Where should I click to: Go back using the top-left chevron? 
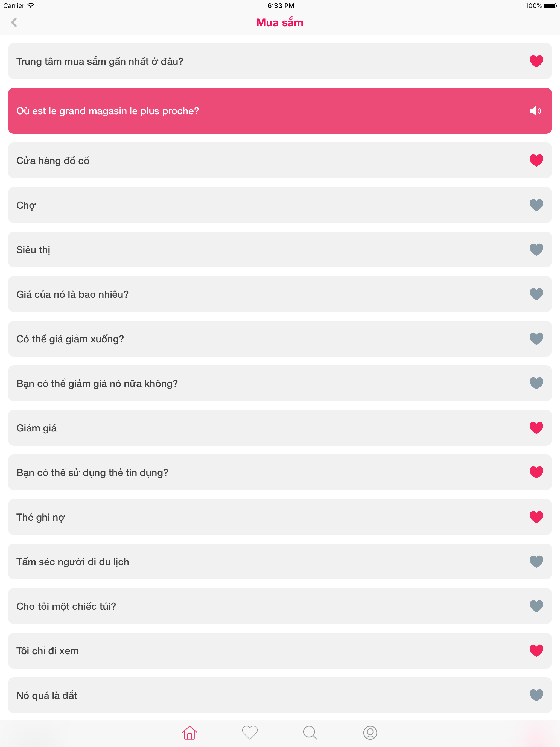click(x=14, y=23)
